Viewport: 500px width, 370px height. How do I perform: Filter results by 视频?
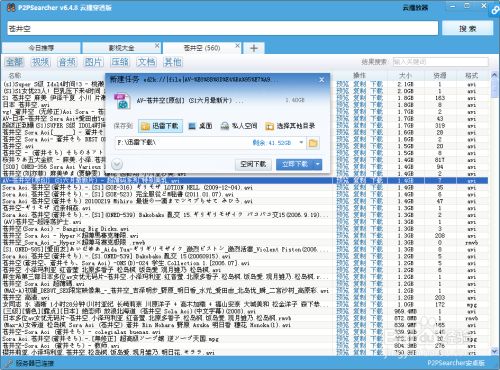point(41,62)
